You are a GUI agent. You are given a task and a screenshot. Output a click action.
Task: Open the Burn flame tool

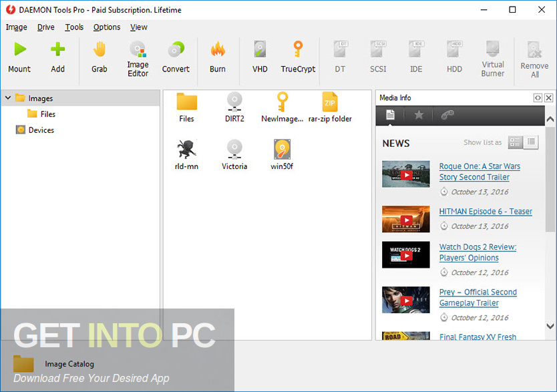point(218,57)
